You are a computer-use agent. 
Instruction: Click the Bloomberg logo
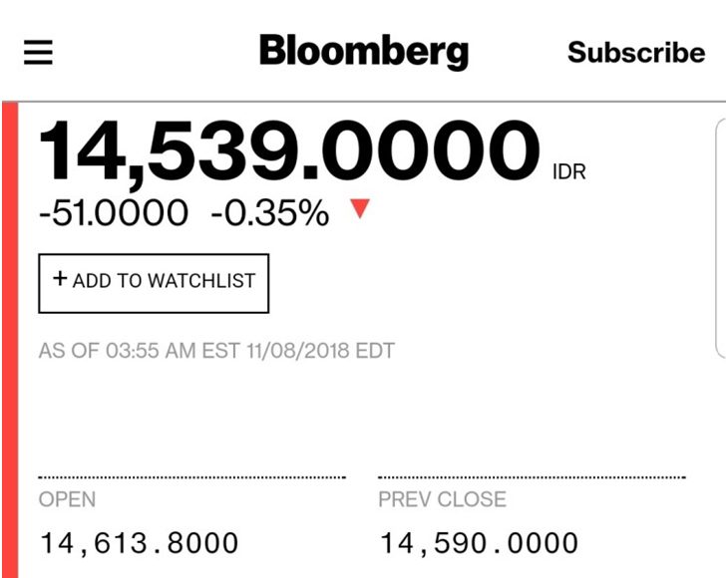coord(363,51)
